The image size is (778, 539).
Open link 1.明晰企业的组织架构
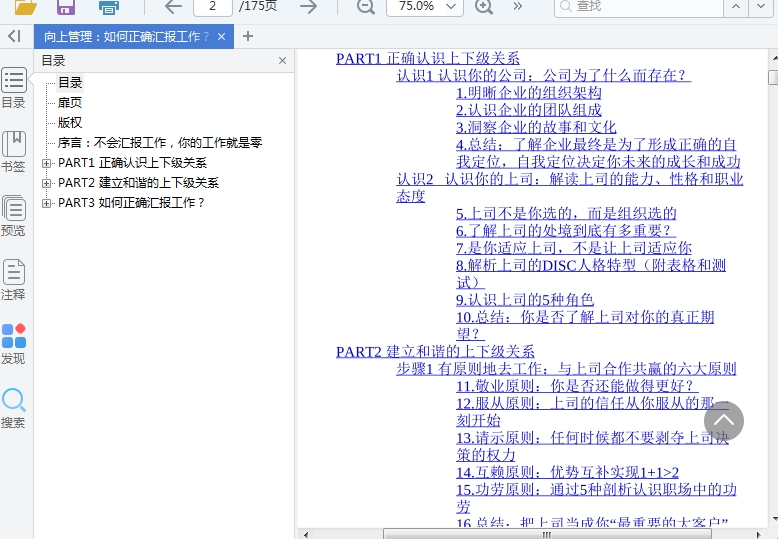[x=529, y=93]
